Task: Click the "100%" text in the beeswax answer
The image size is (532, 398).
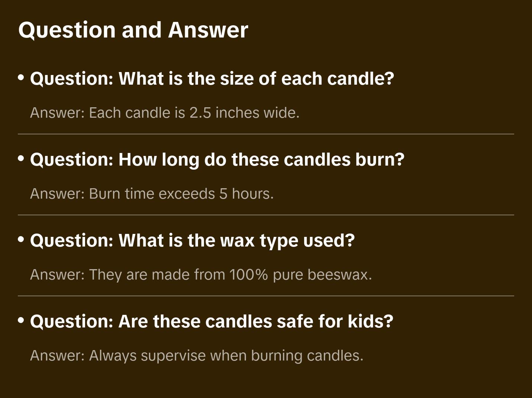Action: 249,275
